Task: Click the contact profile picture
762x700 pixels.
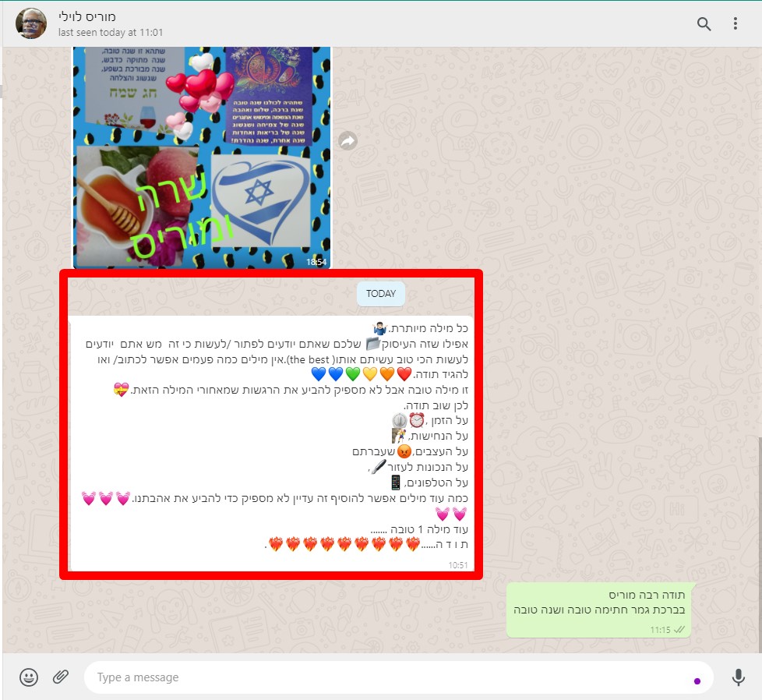Action: click(x=31, y=23)
